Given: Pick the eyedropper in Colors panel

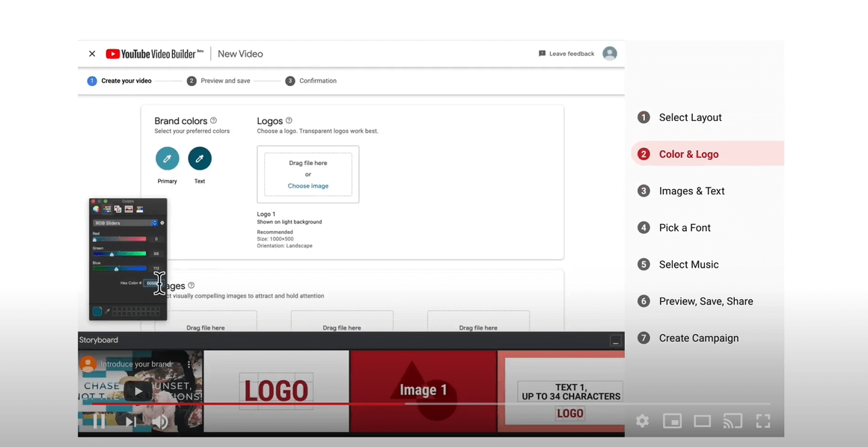Looking at the screenshot, I should tap(107, 310).
